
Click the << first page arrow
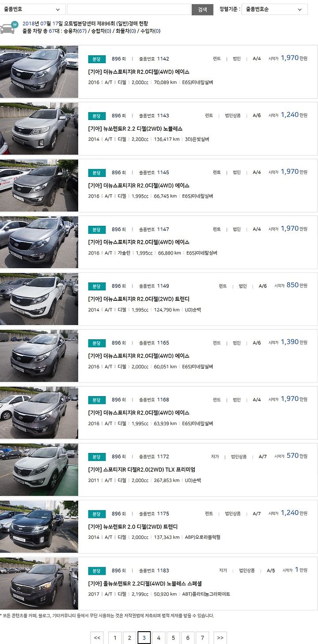coord(97,638)
